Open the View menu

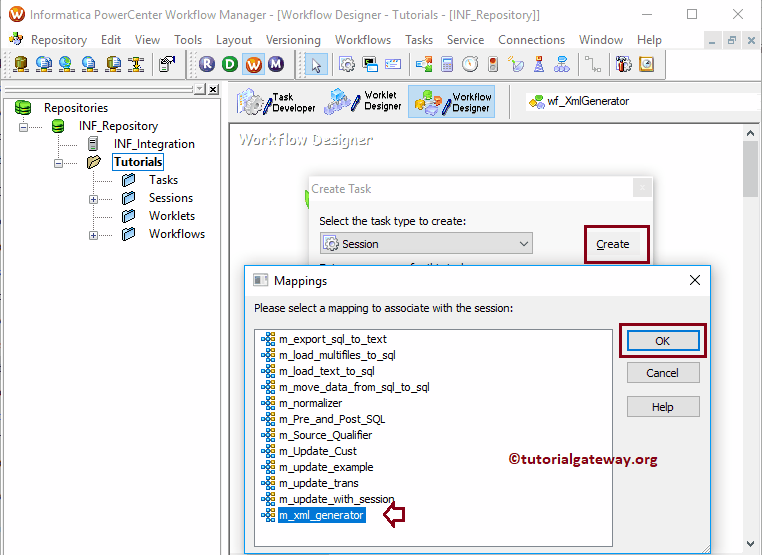[147, 40]
